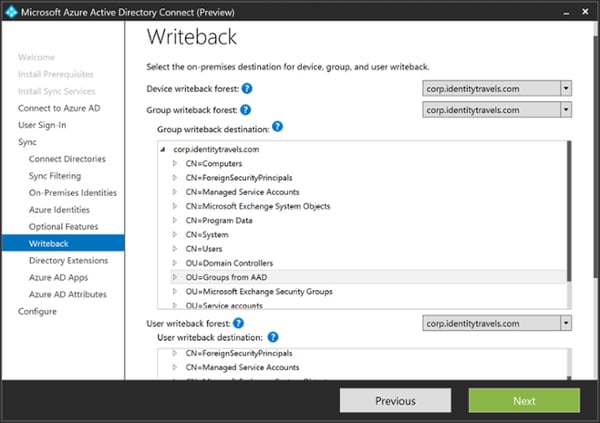Expand CN=ForeignSecurityPrincipals in group destination tree

point(175,178)
